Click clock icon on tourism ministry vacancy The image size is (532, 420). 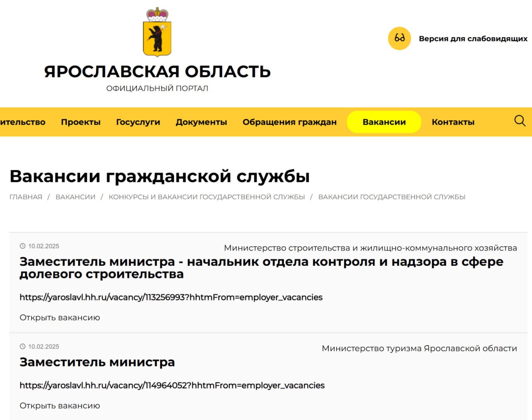tap(23, 347)
